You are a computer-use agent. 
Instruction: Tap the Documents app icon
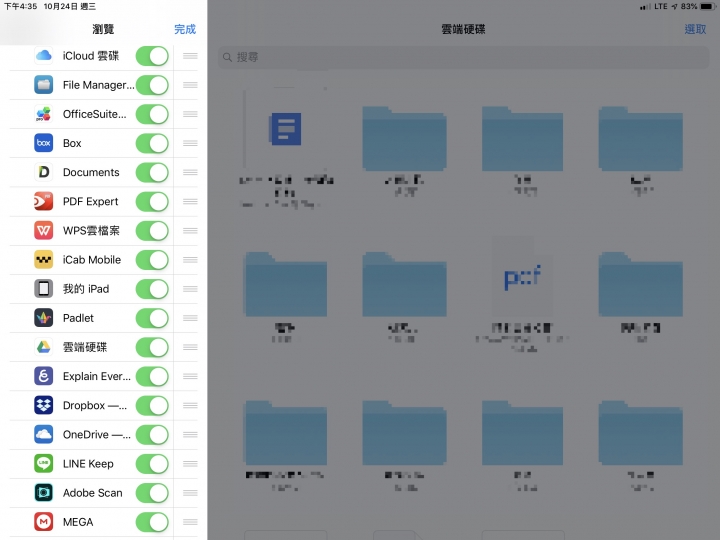coord(44,172)
